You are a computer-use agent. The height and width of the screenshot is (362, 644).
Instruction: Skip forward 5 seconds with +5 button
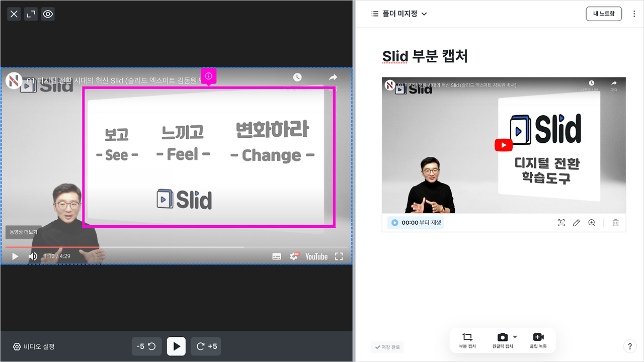tap(206, 346)
